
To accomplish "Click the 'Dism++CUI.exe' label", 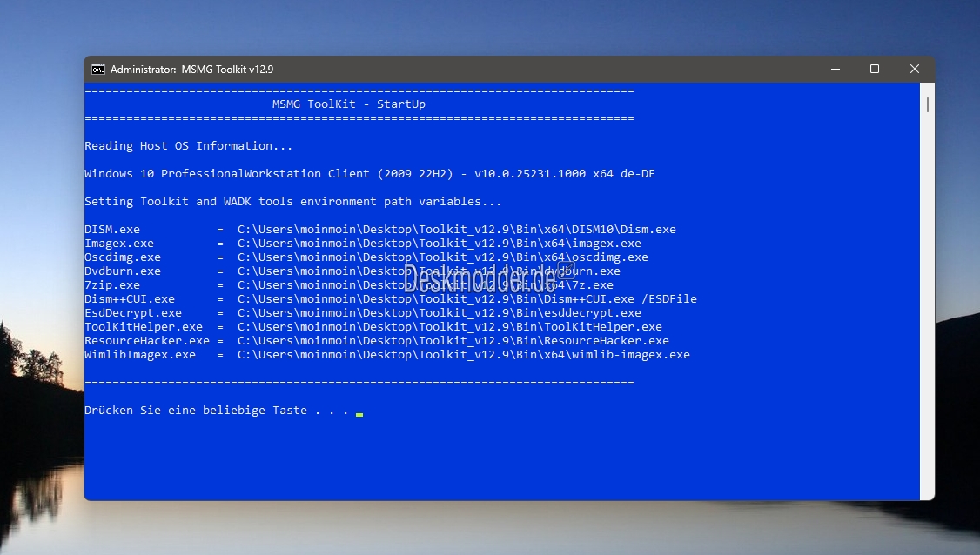I will tap(130, 298).
